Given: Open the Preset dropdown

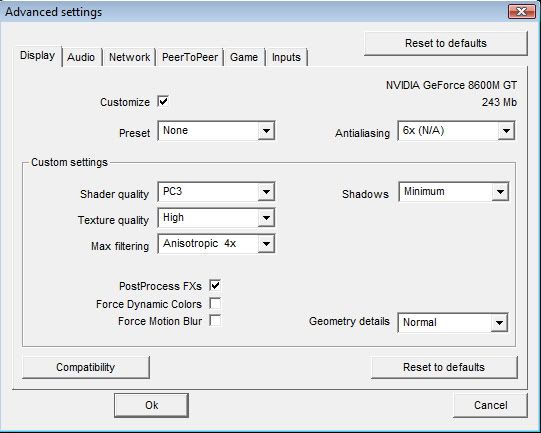Looking at the screenshot, I should (x=216, y=130).
